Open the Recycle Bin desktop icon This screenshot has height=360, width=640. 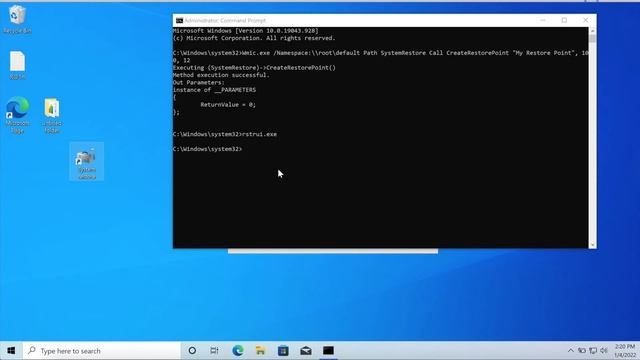[x=17, y=19]
